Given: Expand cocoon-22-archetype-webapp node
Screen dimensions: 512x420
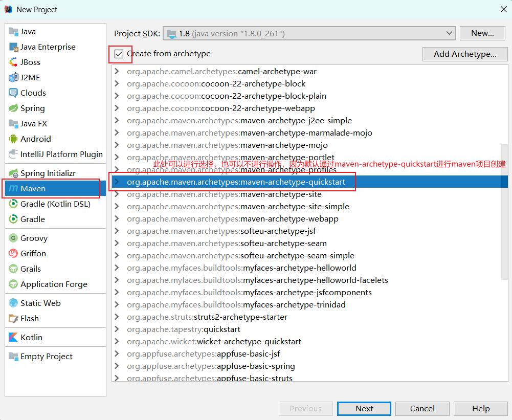Looking at the screenshot, I should pos(117,108).
